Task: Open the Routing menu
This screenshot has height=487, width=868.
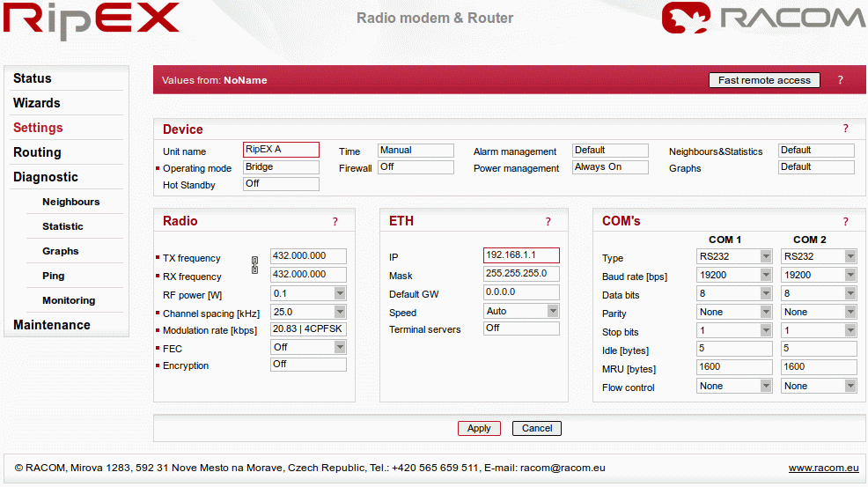Action: click(x=37, y=152)
